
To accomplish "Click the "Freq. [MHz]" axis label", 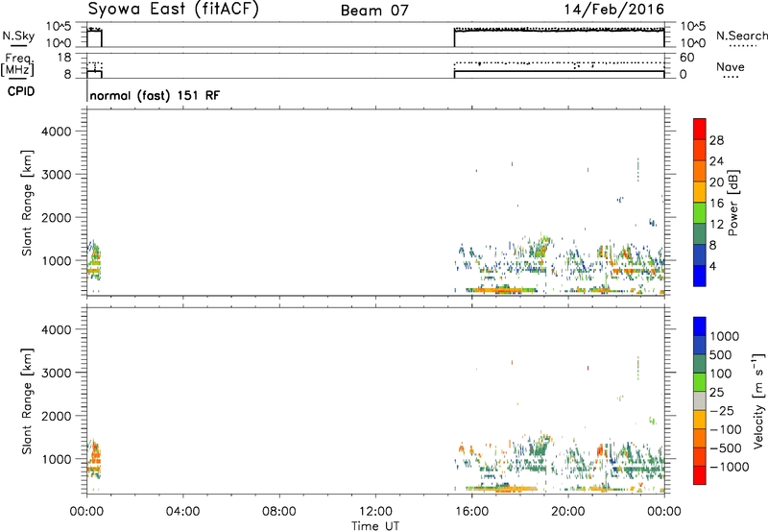I will (19, 65).
